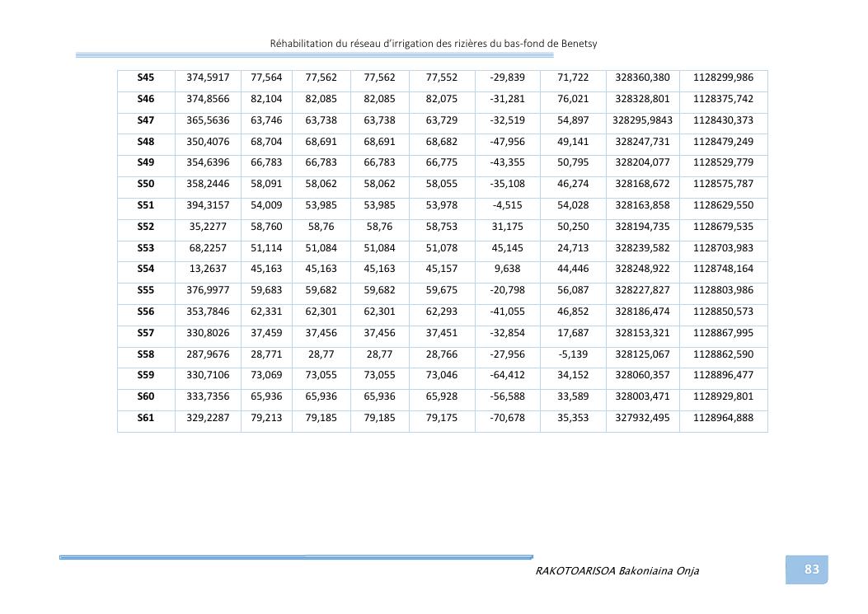This screenshot has height=614, width=868.
Task: Select the last cell 1128964,888
Action: [723, 418]
